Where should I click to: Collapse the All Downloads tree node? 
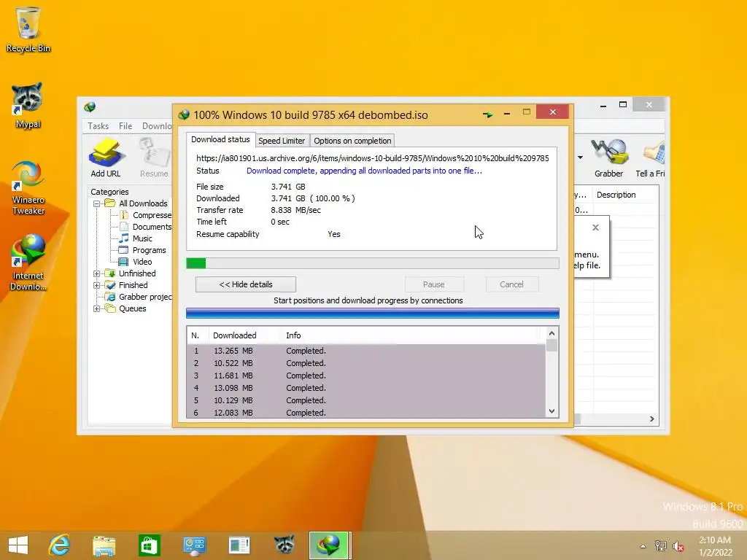point(97,204)
